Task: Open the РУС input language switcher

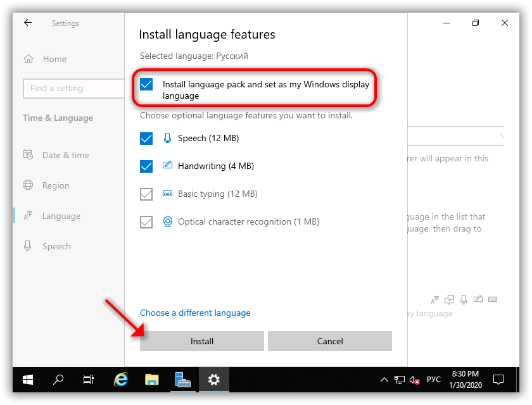Action: coord(434,380)
